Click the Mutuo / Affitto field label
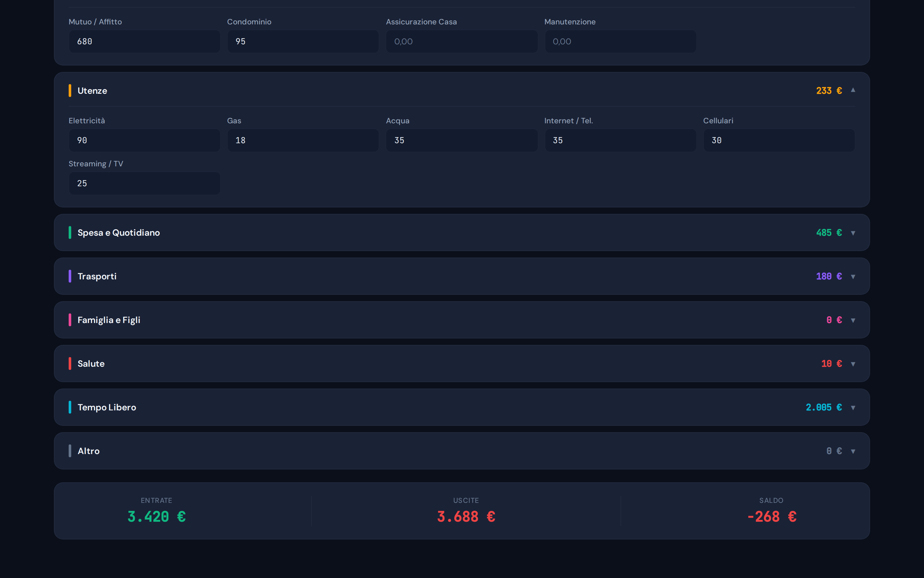Screen dimensions: 924x578 pyautogui.click(x=96, y=22)
